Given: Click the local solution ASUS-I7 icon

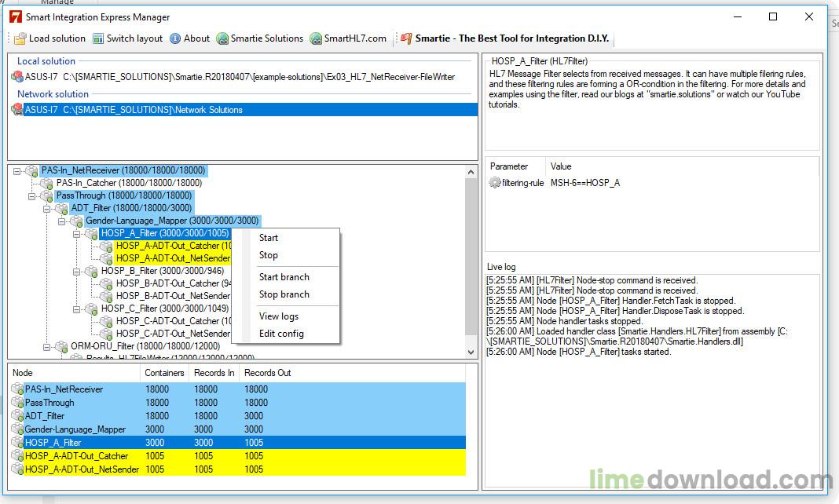Looking at the screenshot, I should click(17, 77).
